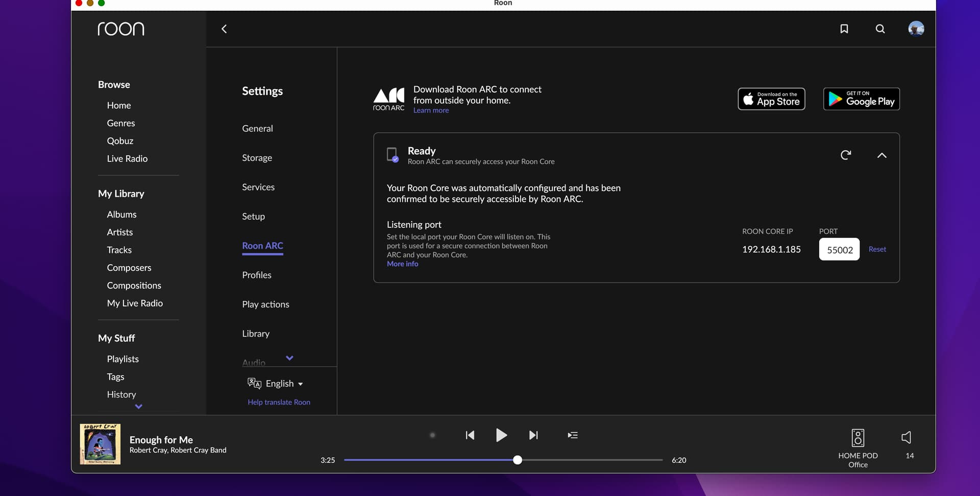This screenshot has height=496, width=980.
Task: Open the user profile avatar
Action: [x=916, y=29]
